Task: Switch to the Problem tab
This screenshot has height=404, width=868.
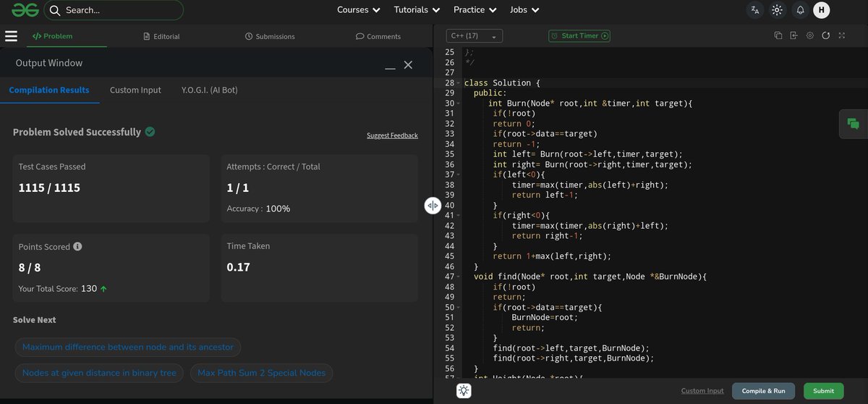Action: (53, 36)
